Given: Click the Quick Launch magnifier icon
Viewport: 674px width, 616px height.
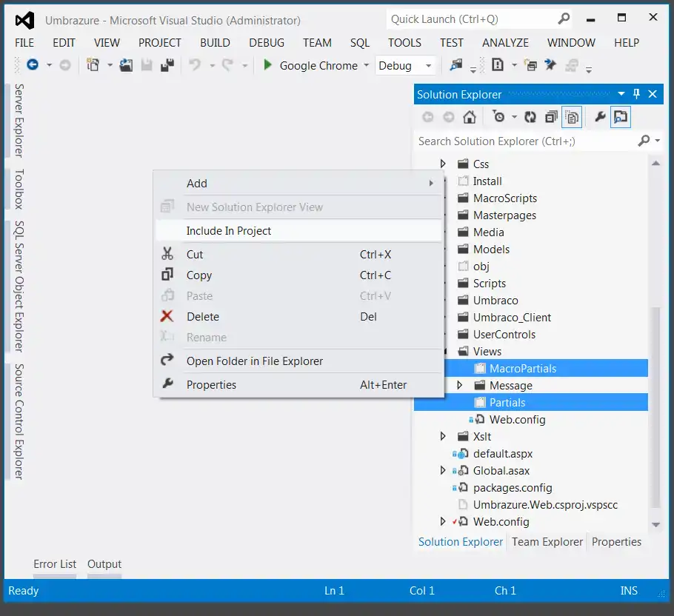Looking at the screenshot, I should tap(564, 19).
